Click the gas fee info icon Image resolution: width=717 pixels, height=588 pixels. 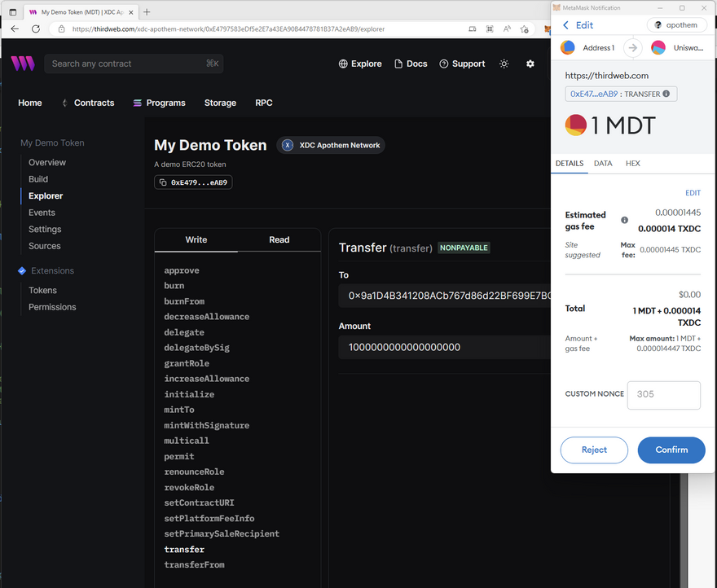(x=624, y=220)
